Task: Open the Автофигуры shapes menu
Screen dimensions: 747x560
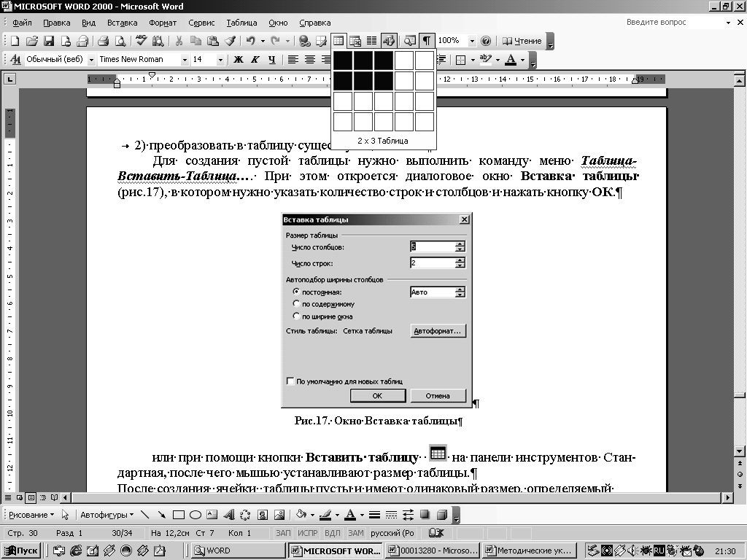Action: [107, 515]
